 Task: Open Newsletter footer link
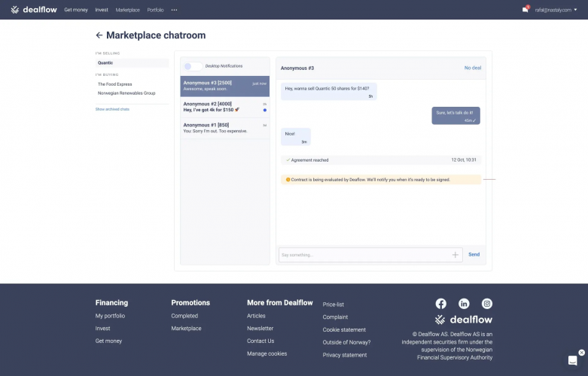coord(260,329)
